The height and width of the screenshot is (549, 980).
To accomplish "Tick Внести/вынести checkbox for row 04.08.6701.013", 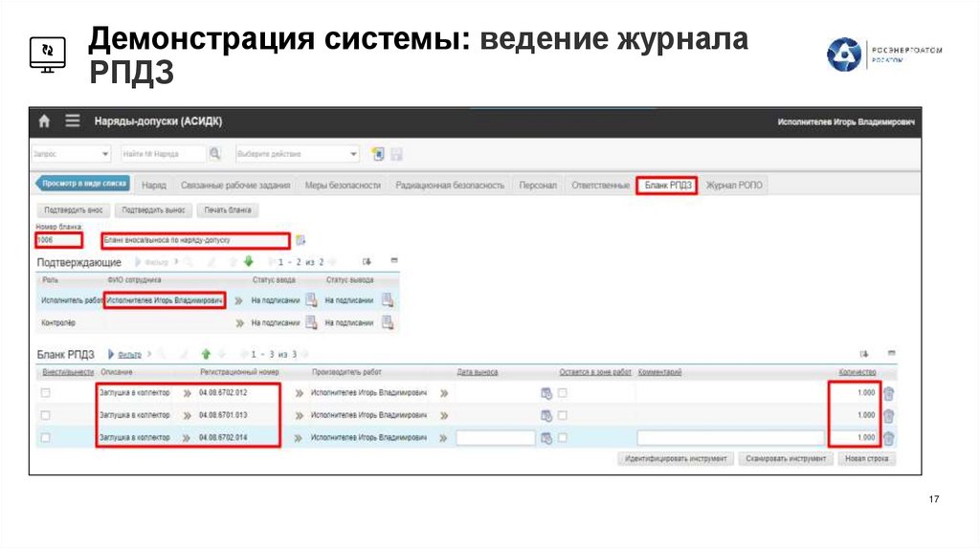I will [46, 415].
